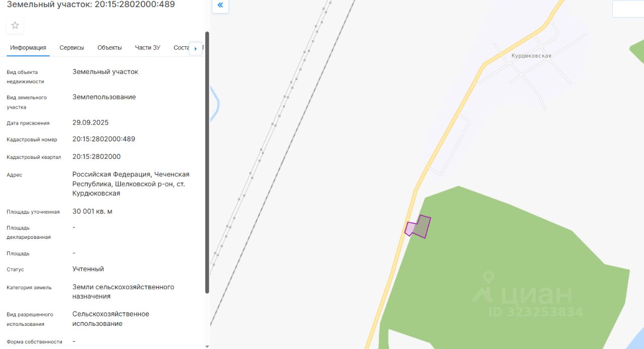Add parcel to favorites with star icon

(x=15, y=25)
